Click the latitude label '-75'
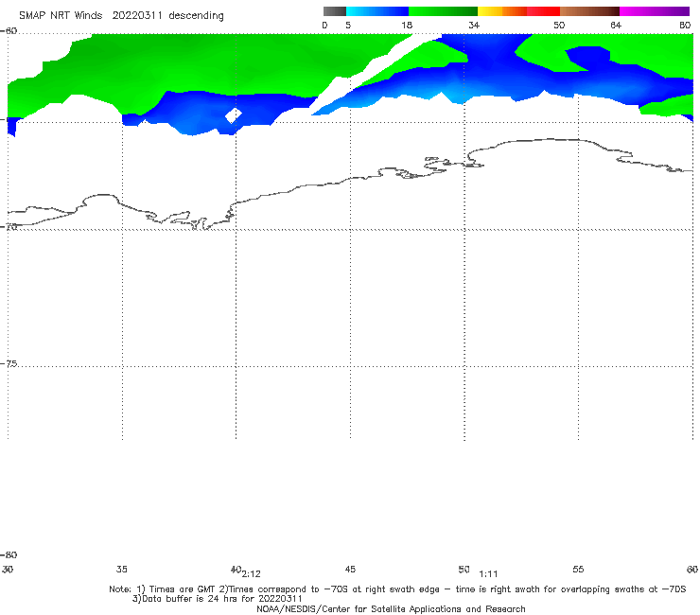 (x=9, y=363)
